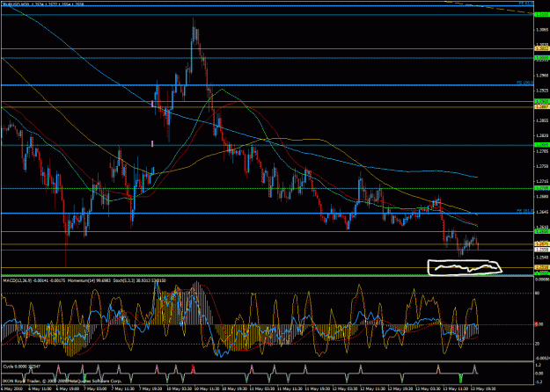Click the red cycle marker near 10 May 11:30

193,368
